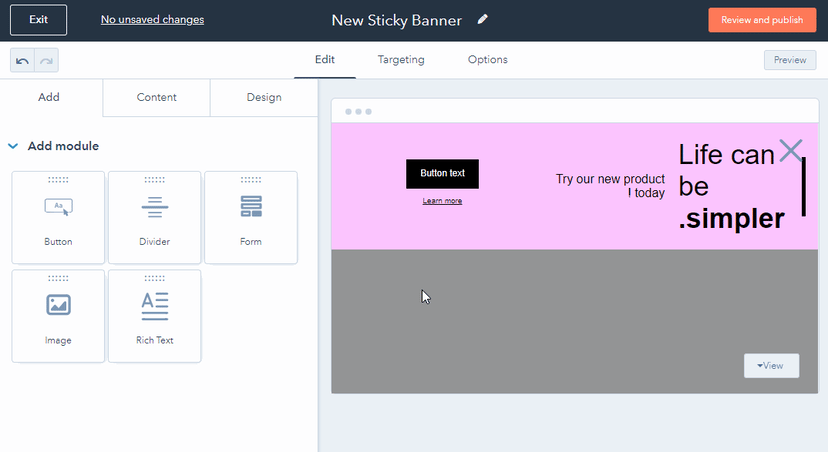The width and height of the screenshot is (828, 452).
Task: Open the Add sidebar tab
Action: [x=49, y=97]
